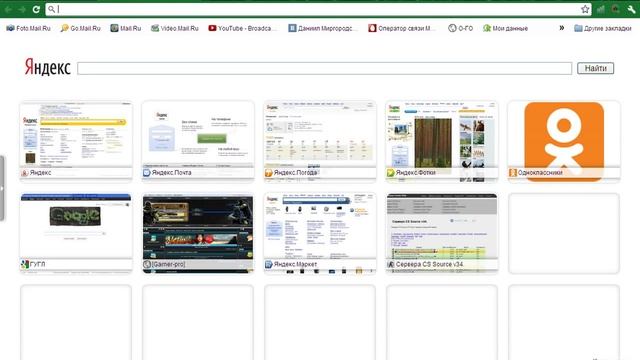Reload the page with refresh icon
Screen dimensions: 640x360
(x=36, y=9)
